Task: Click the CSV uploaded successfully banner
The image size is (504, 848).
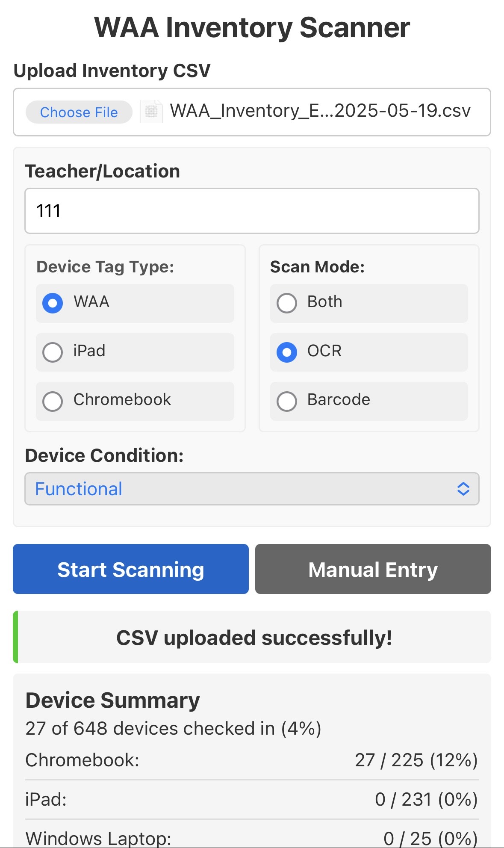Action: pos(252,637)
